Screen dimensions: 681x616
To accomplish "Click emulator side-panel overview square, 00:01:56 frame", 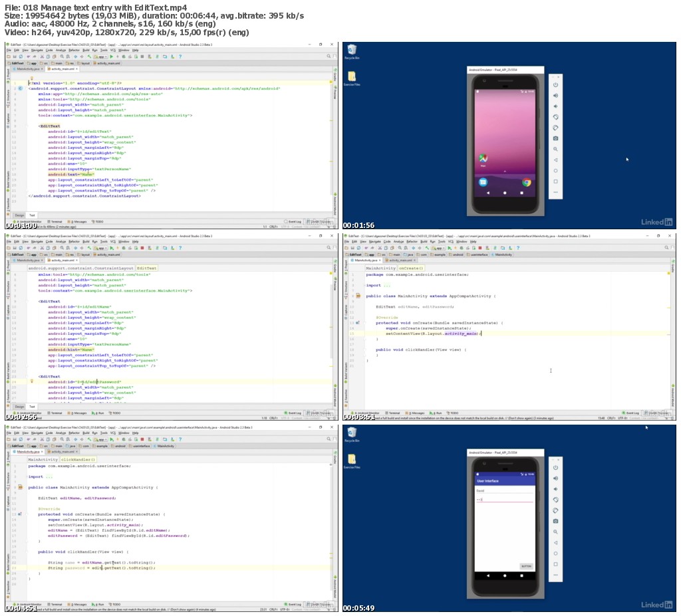I will point(555,181).
